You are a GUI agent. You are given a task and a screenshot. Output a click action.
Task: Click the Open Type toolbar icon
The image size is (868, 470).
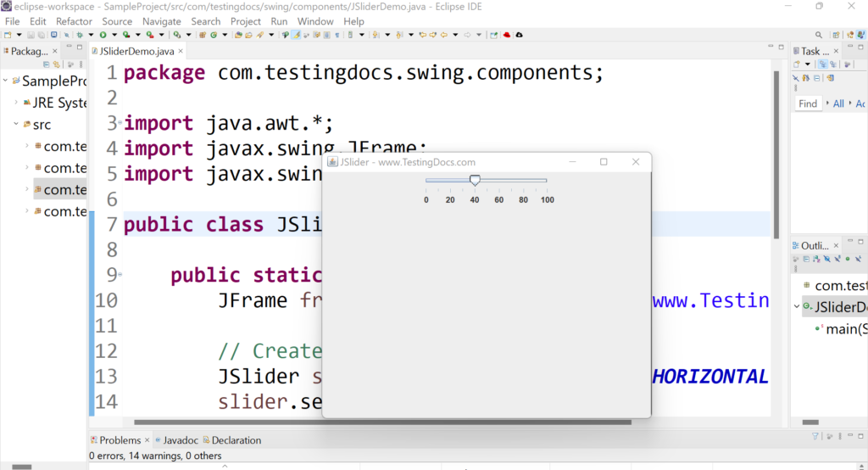coord(238,35)
